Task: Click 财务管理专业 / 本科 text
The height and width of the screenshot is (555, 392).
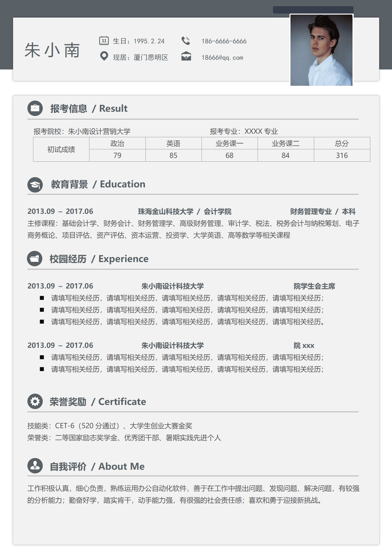Action: pos(323,212)
